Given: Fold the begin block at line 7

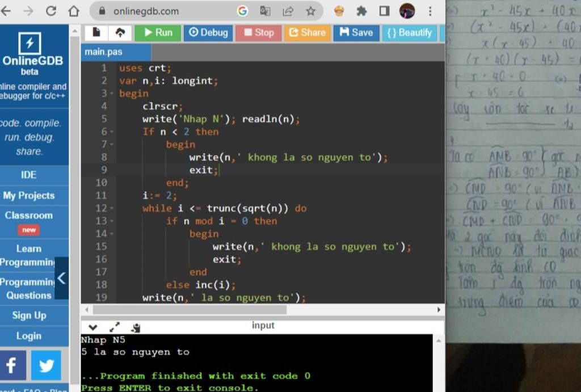Looking at the screenshot, I should 112,145.
